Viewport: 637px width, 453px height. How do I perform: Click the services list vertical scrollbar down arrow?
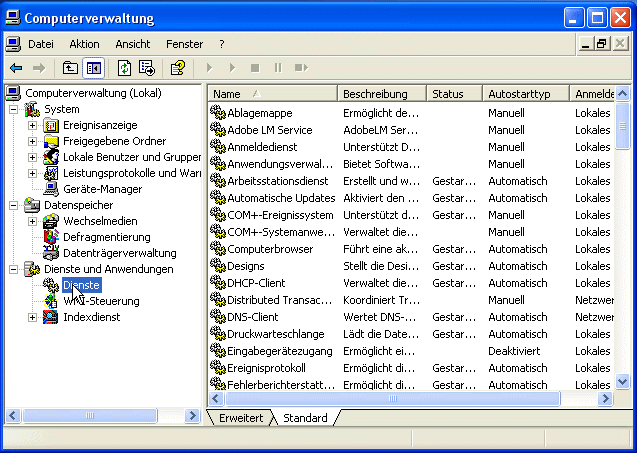pyautogui.click(x=623, y=382)
